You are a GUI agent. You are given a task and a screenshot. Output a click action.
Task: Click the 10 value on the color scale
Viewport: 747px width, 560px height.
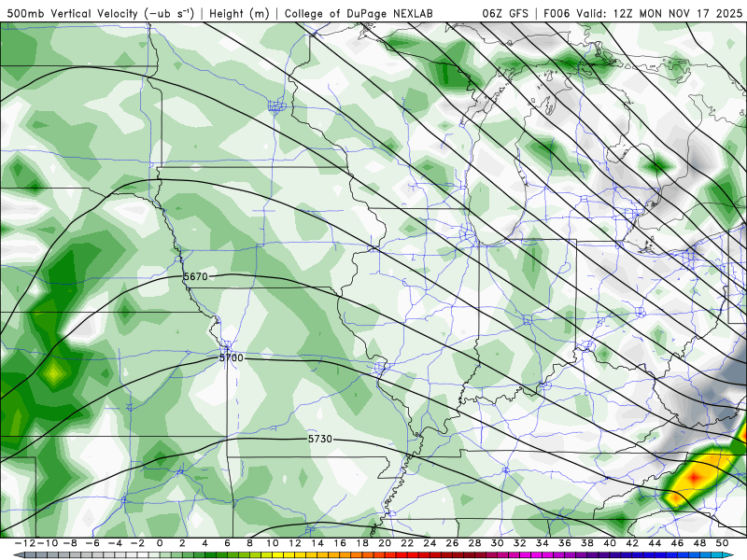pos(272,543)
